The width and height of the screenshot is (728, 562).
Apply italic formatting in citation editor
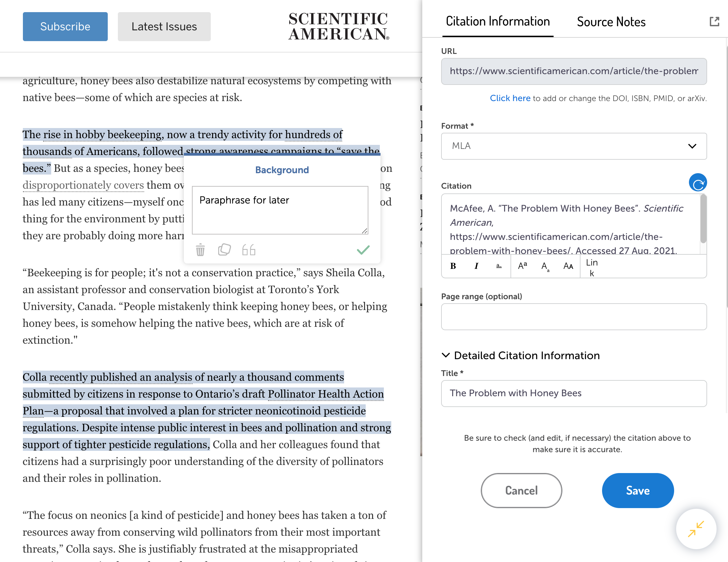(476, 266)
